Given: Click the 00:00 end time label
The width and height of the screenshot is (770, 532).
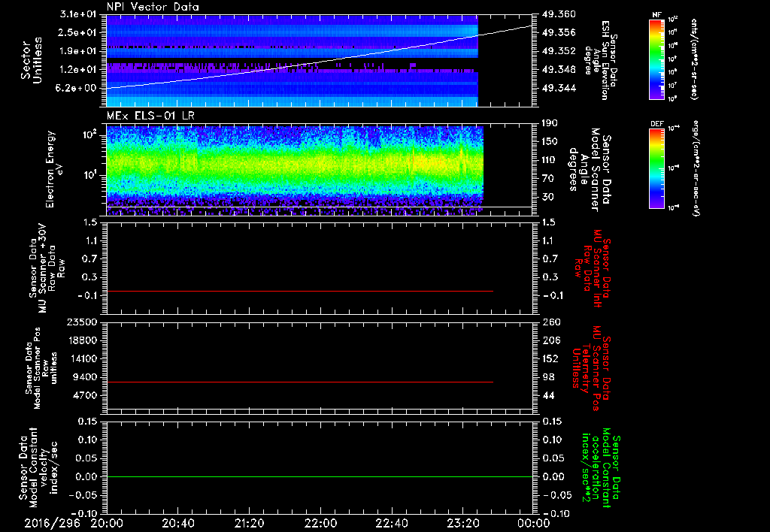Looking at the screenshot, I should point(532,523).
